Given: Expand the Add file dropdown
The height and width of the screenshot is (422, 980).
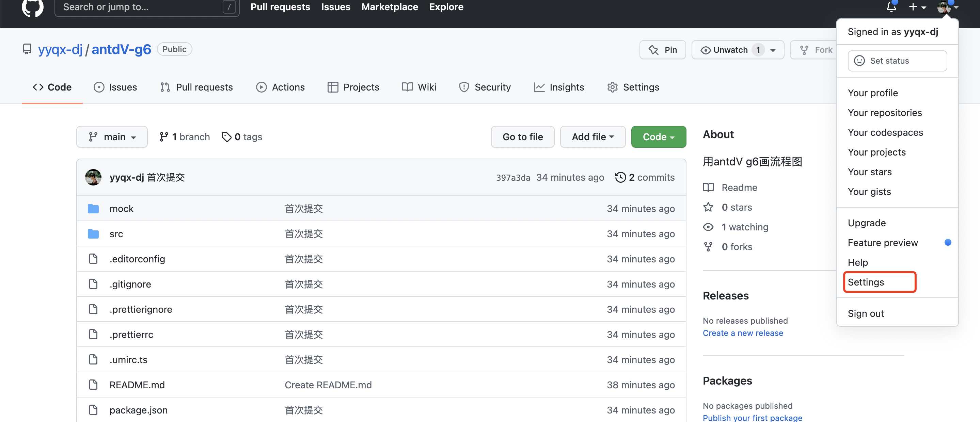Looking at the screenshot, I should tap(593, 137).
